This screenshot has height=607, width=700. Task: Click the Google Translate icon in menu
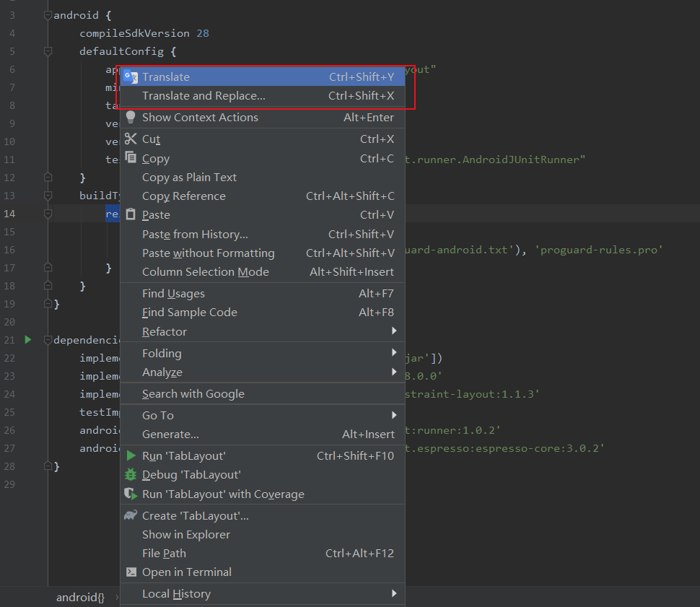point(131,77)
